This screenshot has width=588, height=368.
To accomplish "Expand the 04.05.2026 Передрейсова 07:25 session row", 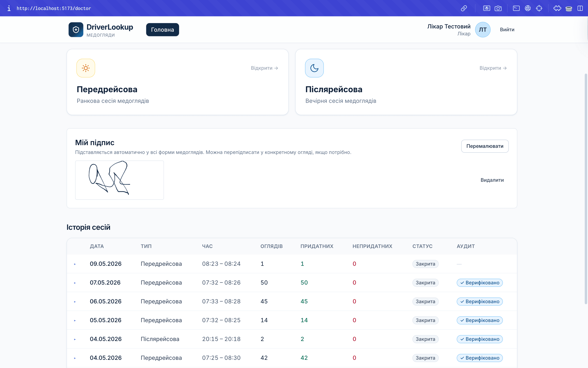I will coord(75,358).
